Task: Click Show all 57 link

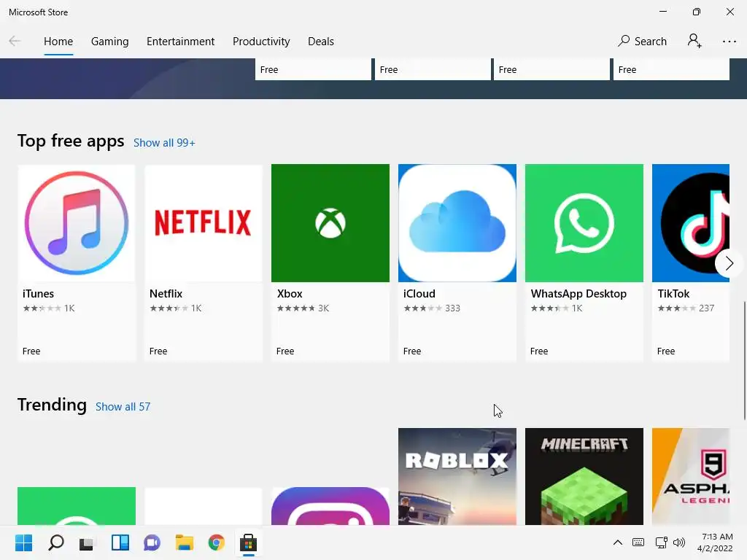Action: click(x=123, y=407)
